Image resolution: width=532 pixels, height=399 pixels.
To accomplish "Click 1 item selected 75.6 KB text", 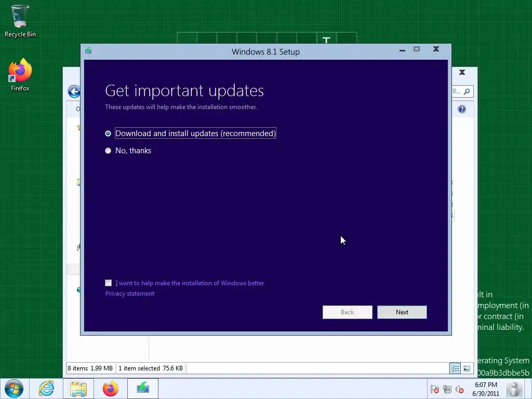I will tap(151, 368).
